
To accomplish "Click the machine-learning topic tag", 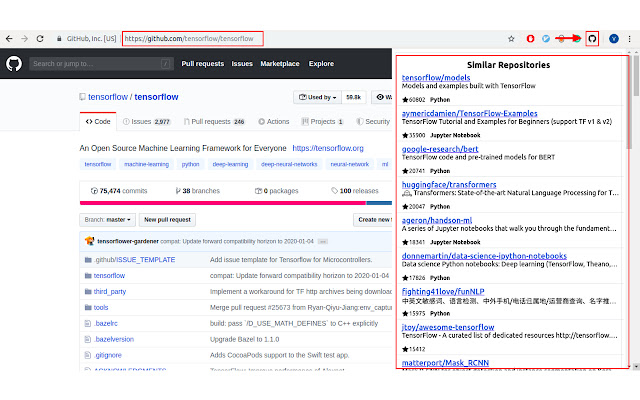I will (147, 164).
